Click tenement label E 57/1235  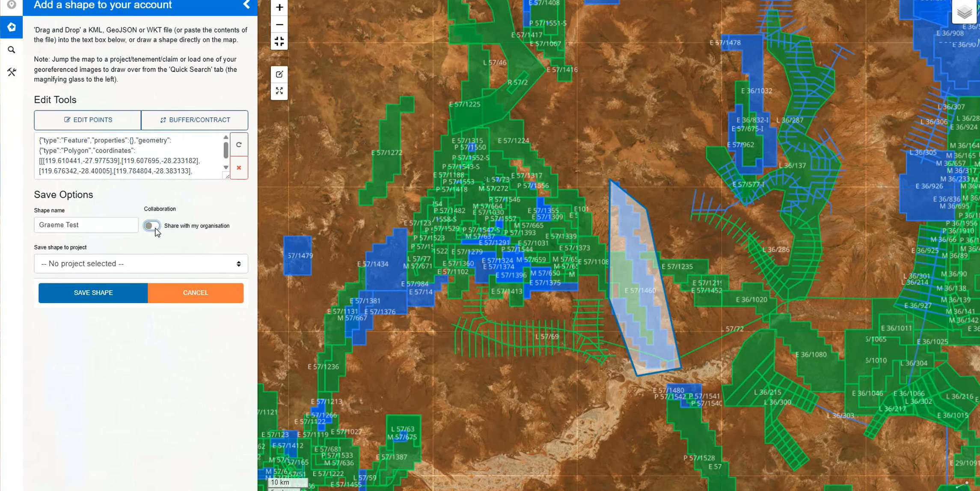[677, 267]
